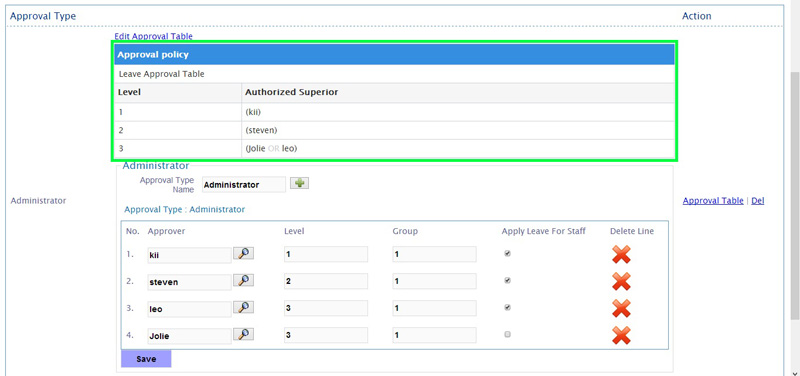Toggle Apply Leave For Staff for leo
Viewport: 800px width, 376px height.
507,308
